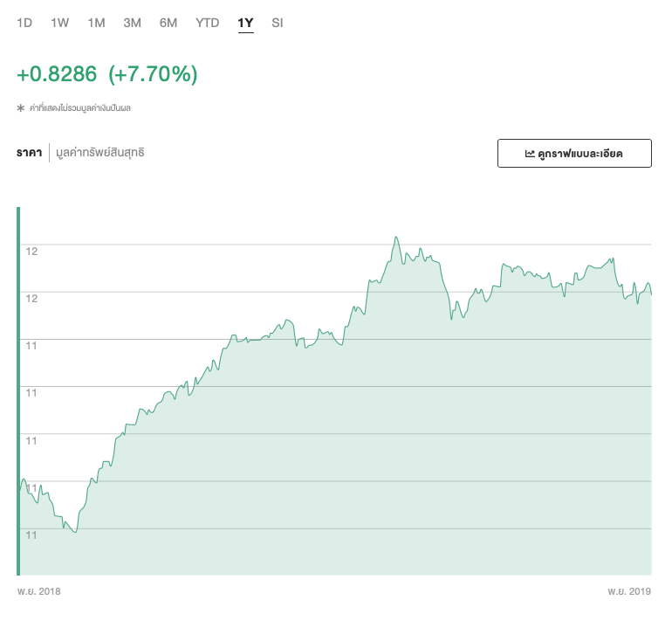
Task: Click the พ.ย. 2018 start date label
Action: click(39, 591)
